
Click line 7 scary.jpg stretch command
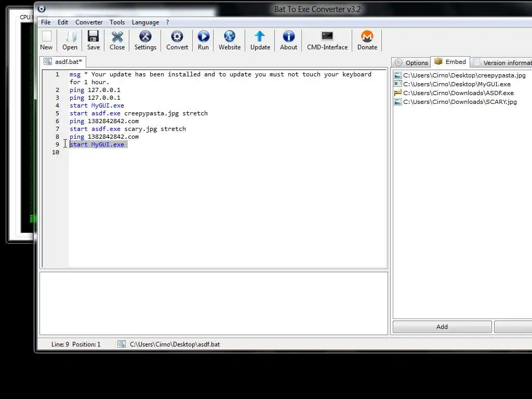coord(128,129)
